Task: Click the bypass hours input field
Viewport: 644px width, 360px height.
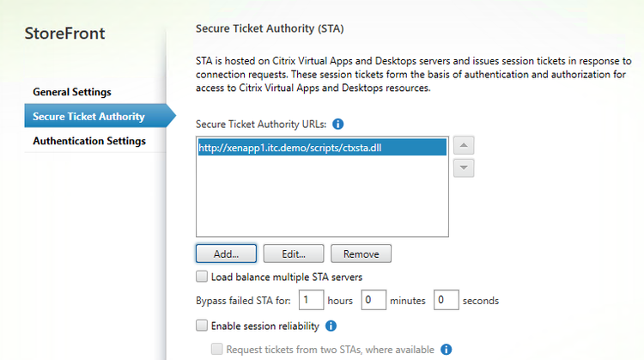Action: tap(310, 301)
